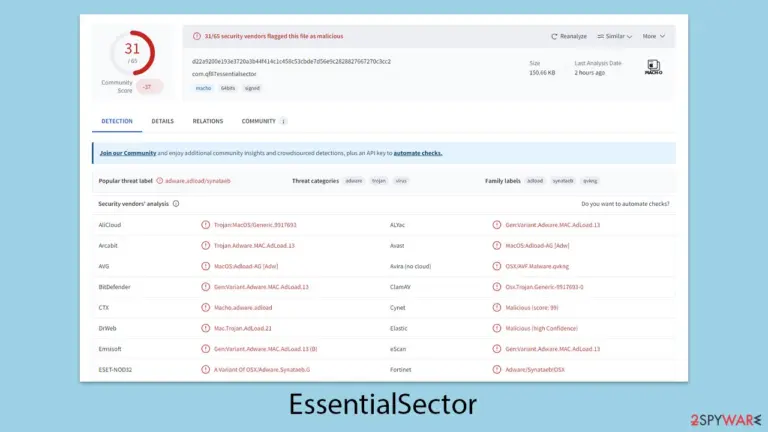Click the adware.adload/synataeb threat label
The width and height of the screenshot is (768, 432).
tap(198, 181)
